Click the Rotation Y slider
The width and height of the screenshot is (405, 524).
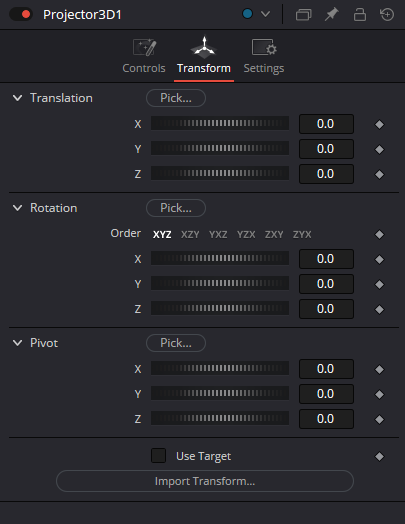coord(220,283)
